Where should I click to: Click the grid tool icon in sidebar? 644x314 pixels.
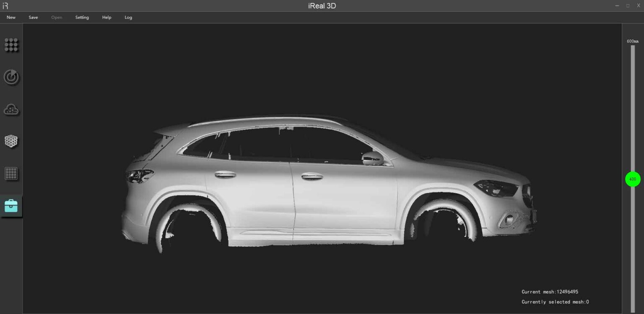point(11,174)
